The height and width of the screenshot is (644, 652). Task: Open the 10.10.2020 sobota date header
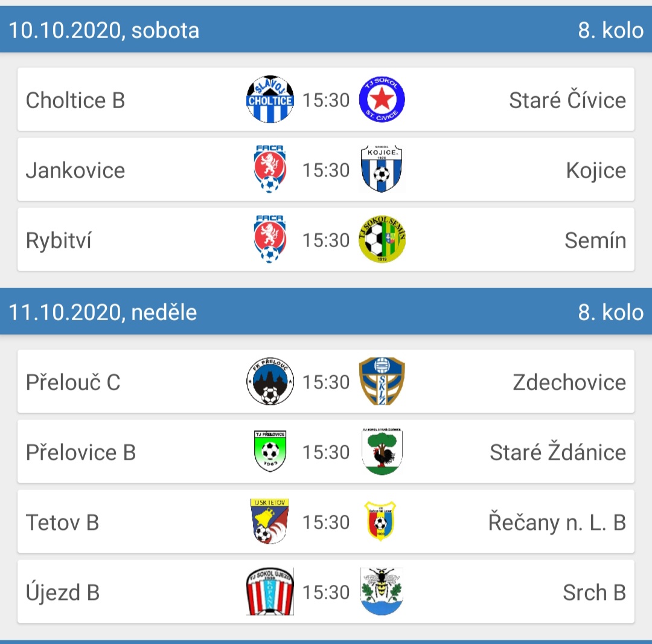pos(326,30)
